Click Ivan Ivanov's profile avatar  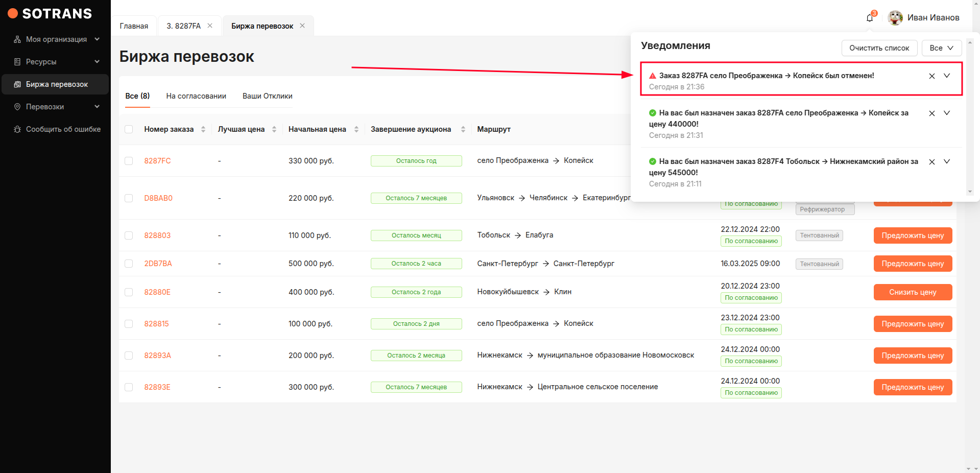point(895,18)
